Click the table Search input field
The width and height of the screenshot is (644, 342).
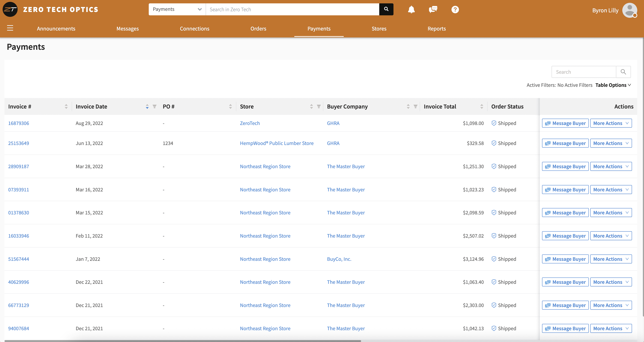584,72
